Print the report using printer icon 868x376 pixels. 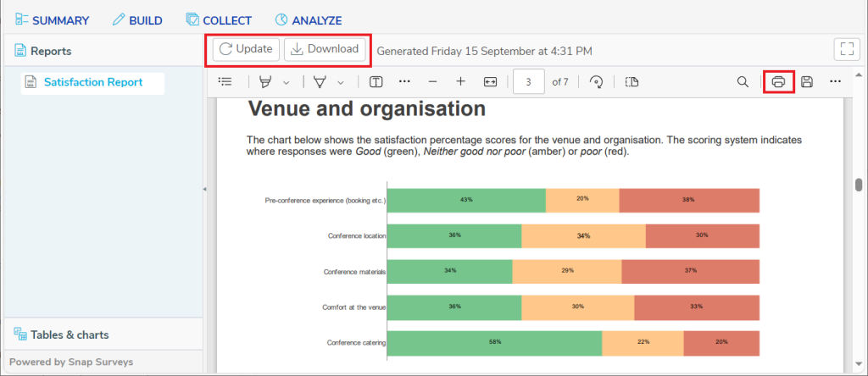click(x=778, y=82)
